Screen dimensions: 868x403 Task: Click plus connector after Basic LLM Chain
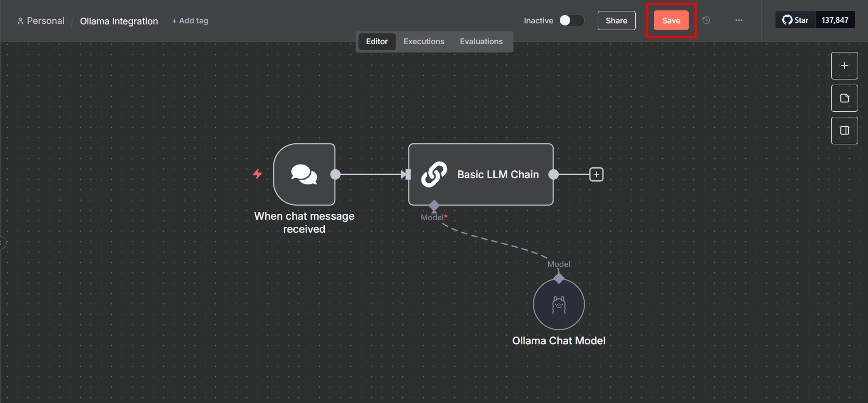[x=596, y=174]
